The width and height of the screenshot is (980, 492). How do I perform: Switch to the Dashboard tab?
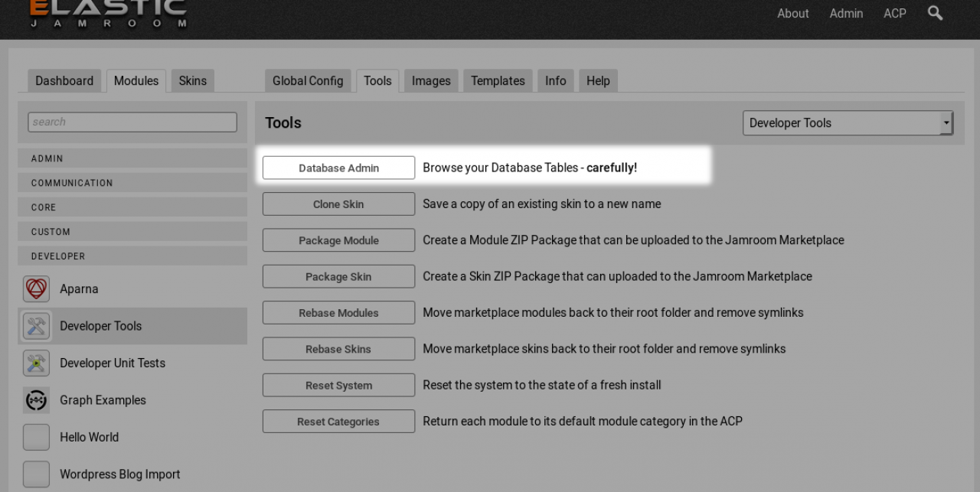click(x=64, y=81)
